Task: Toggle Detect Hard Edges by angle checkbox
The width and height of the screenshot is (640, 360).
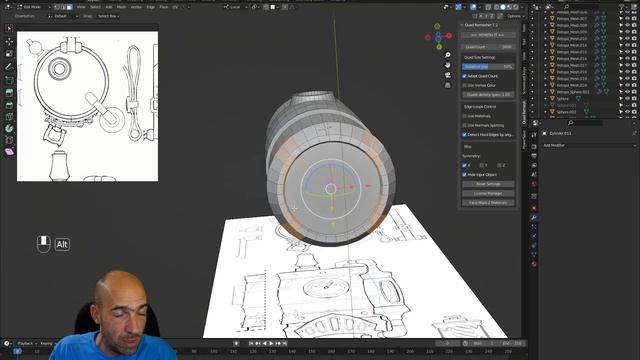Action: point(464,135)
